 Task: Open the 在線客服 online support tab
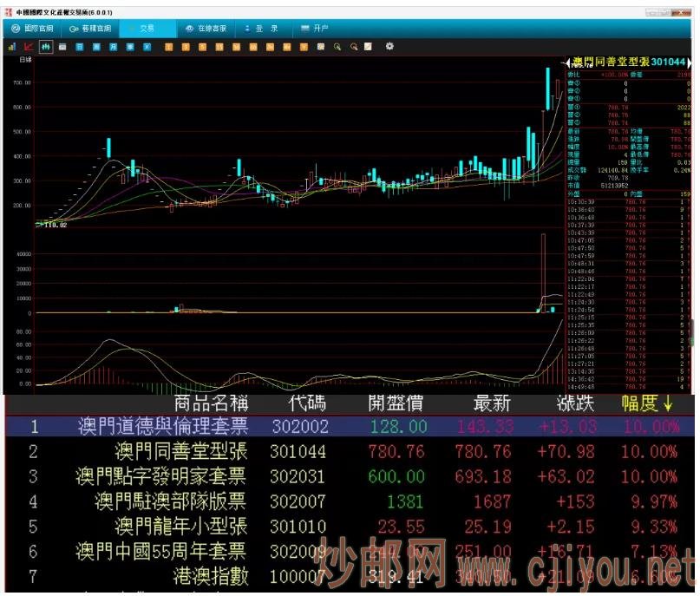tap(206, 29)
